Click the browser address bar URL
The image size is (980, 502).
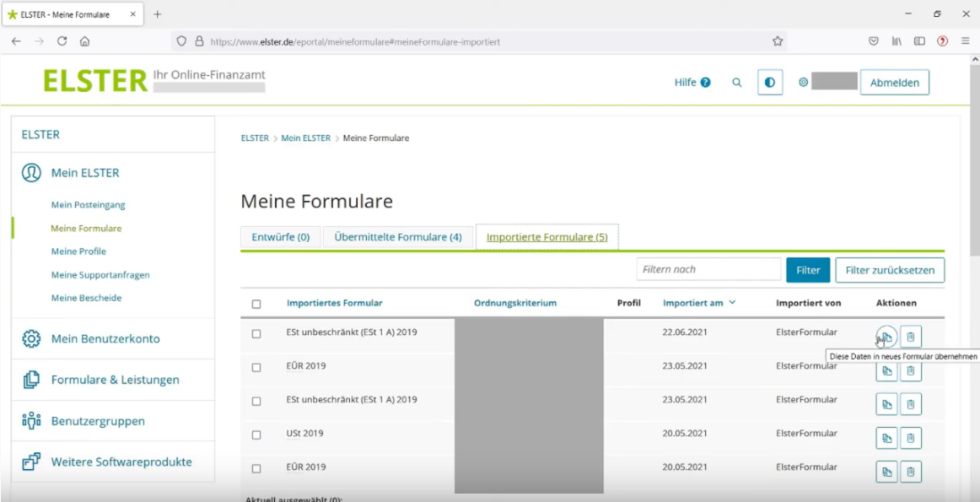click(355, 42)
